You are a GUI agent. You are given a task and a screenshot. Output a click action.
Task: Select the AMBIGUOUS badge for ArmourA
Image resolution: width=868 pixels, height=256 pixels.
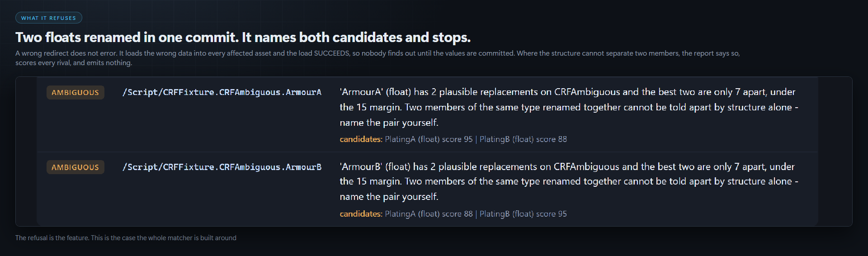coord(75,93)
